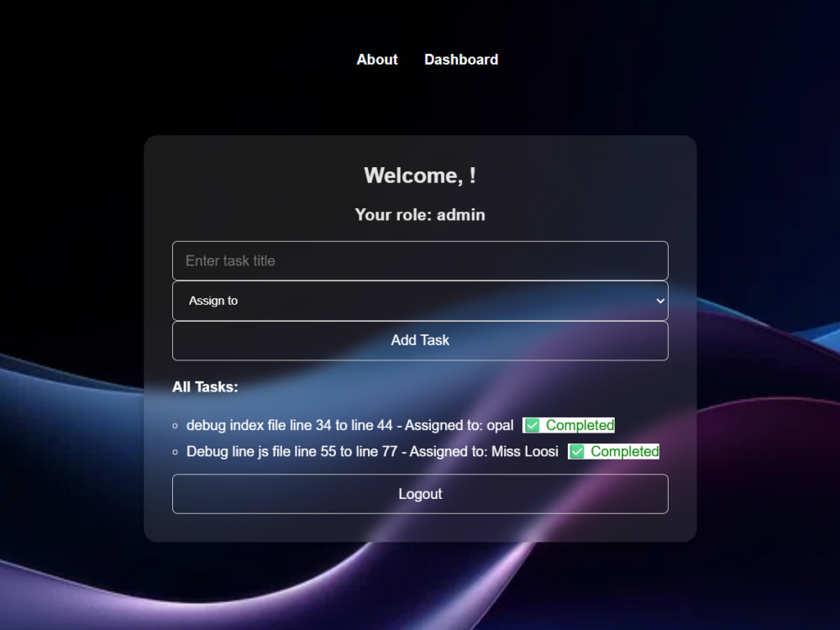The width and height of the screenshot is (840, 630).
Task: Click Completed label on Miss Loosi's task
Action: pyautogui.click(x=625, y=452)
